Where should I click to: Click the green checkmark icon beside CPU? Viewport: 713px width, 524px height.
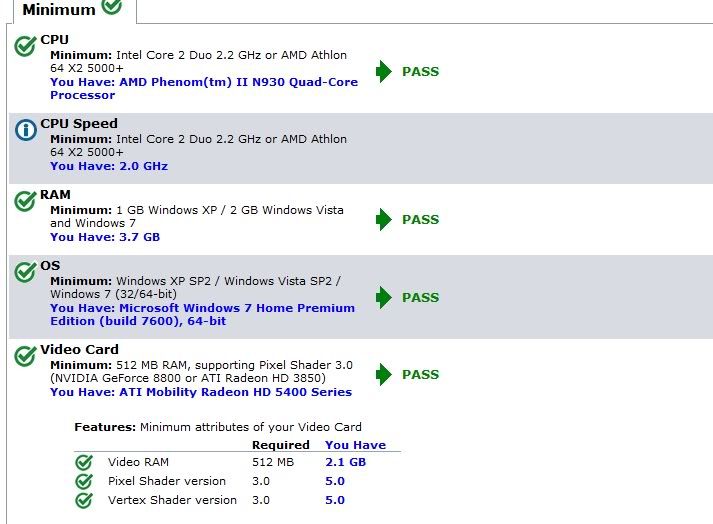25,45
